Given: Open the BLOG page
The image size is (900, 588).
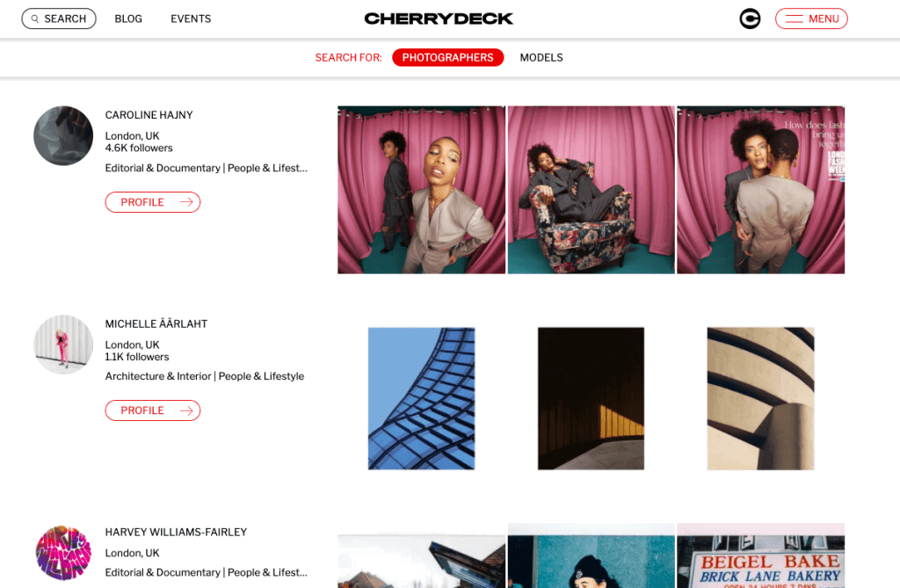Looking at the screenshot, I should point(128,19).
